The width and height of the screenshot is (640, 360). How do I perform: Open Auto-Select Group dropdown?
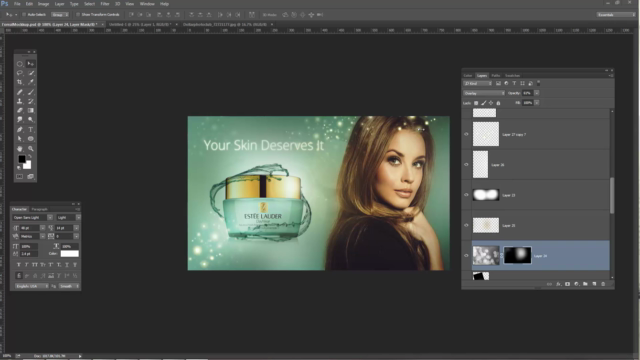coord(60,15)
